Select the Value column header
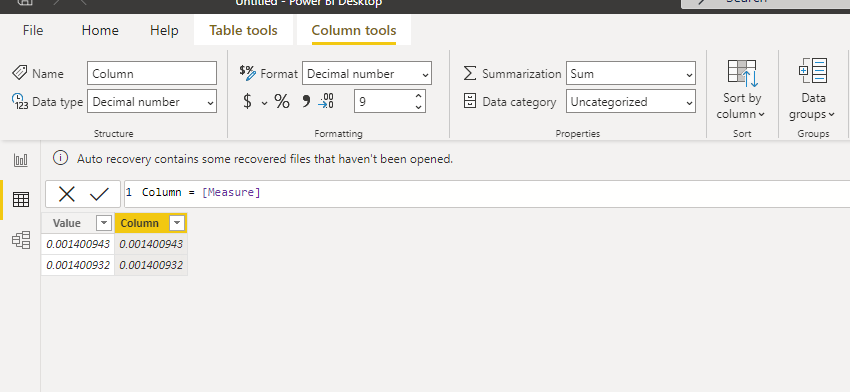 click(x=67, y=223)
